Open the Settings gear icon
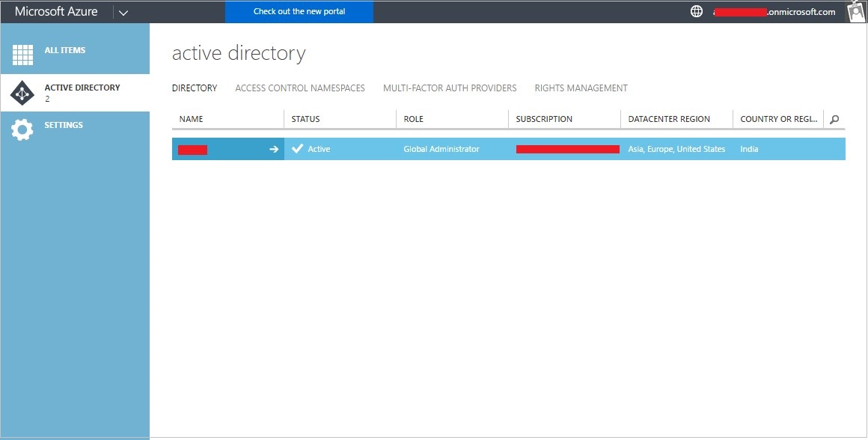The height and width of the screenshot is (440, 868). pos(22,130)
